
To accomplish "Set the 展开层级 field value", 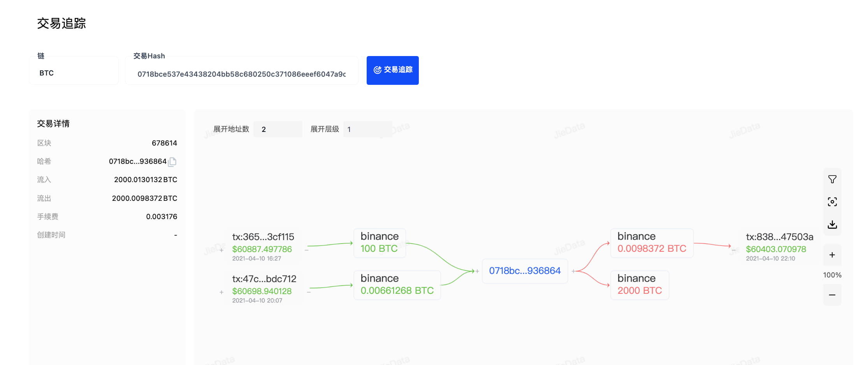I will click(x=367, y=129).
